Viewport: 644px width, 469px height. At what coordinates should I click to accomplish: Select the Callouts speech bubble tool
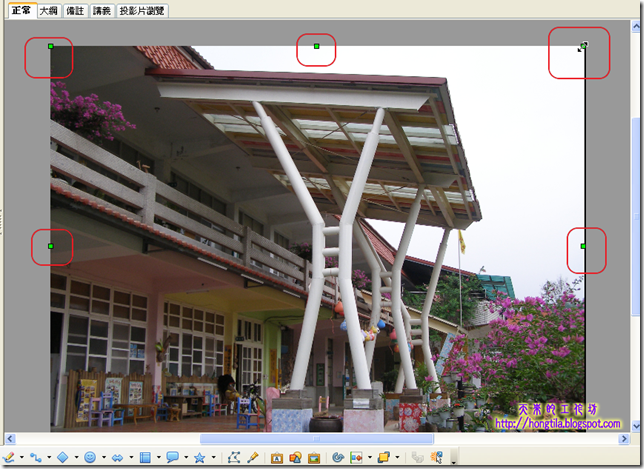(x=172, y=457)
